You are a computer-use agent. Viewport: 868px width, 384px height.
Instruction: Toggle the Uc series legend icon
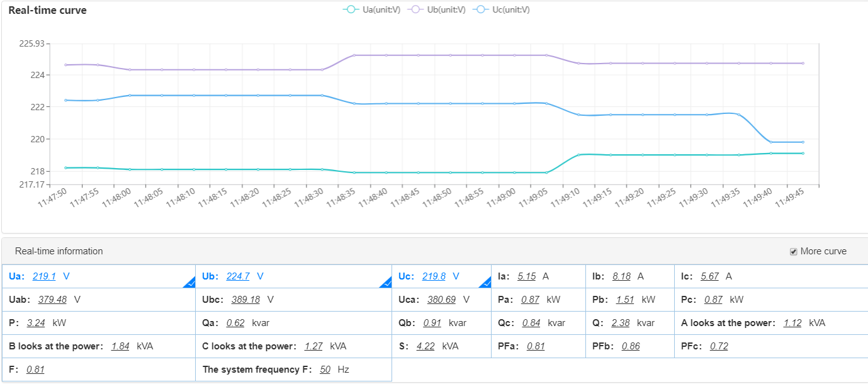coord(483,10)
